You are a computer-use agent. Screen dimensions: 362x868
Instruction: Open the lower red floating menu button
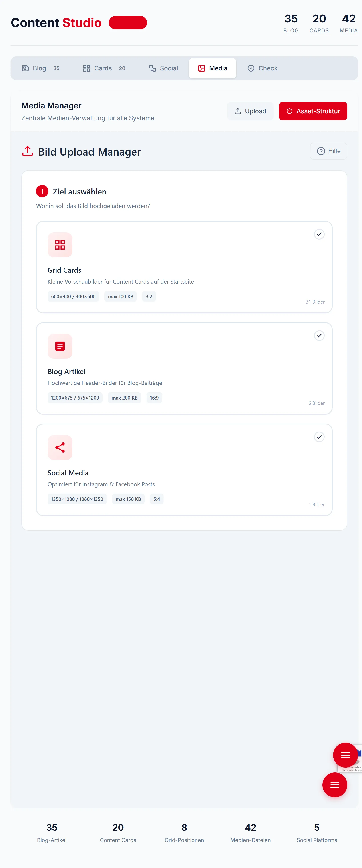pos(334,785)
